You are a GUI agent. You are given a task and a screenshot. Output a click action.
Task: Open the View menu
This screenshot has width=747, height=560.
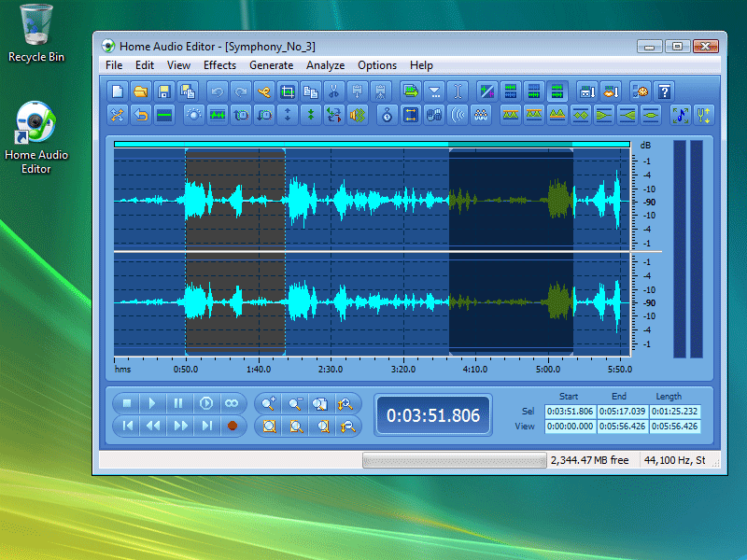(178, 65)
